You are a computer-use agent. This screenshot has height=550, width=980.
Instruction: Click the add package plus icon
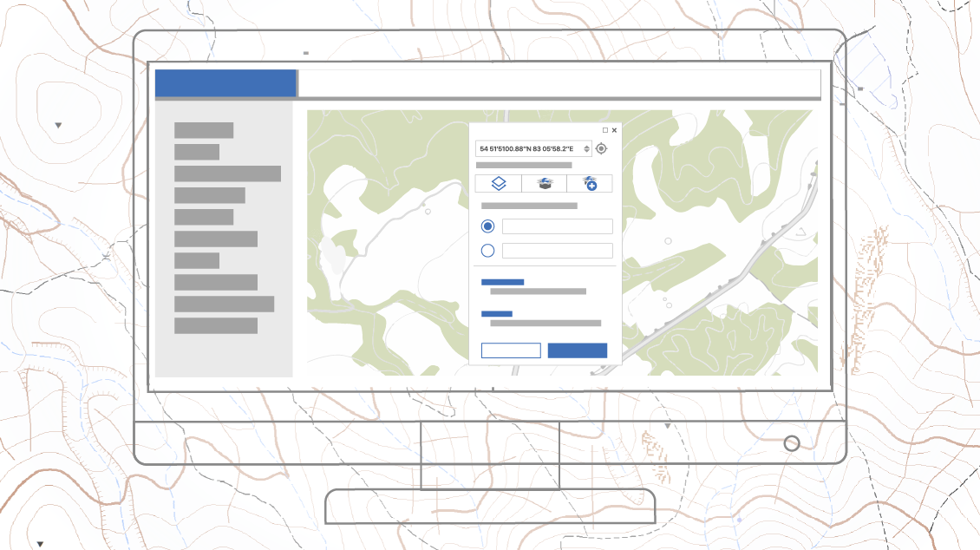590,184
